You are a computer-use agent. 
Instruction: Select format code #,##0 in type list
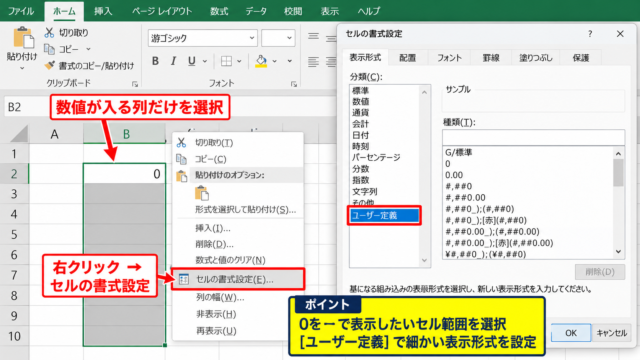click(459, 187)
